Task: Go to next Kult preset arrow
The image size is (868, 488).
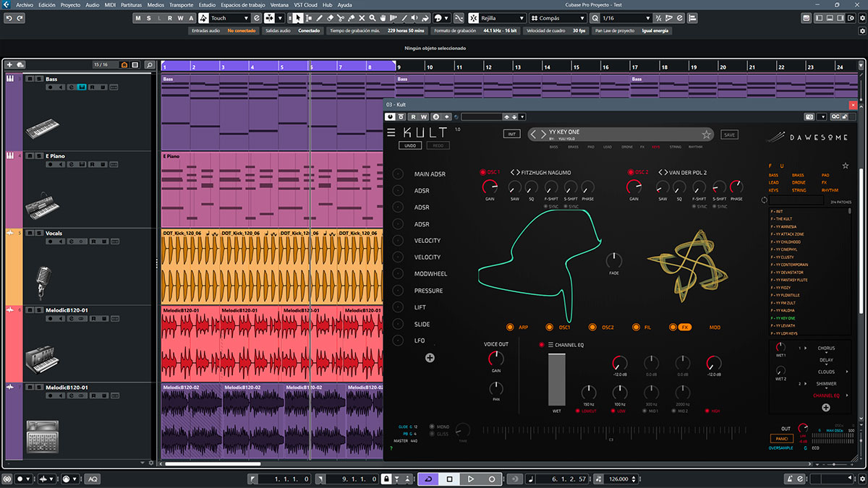Action: tap(543, 134)
